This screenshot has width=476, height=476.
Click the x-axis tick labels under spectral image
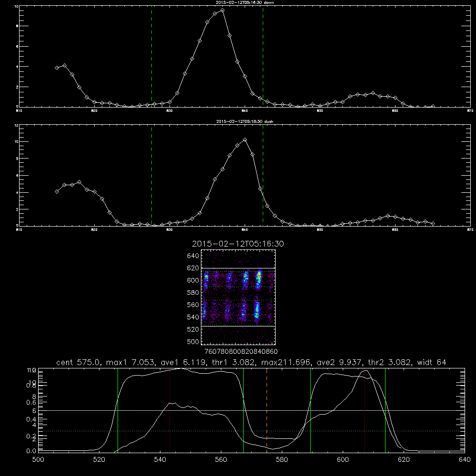pyautogui.click(x=241, y=352)
